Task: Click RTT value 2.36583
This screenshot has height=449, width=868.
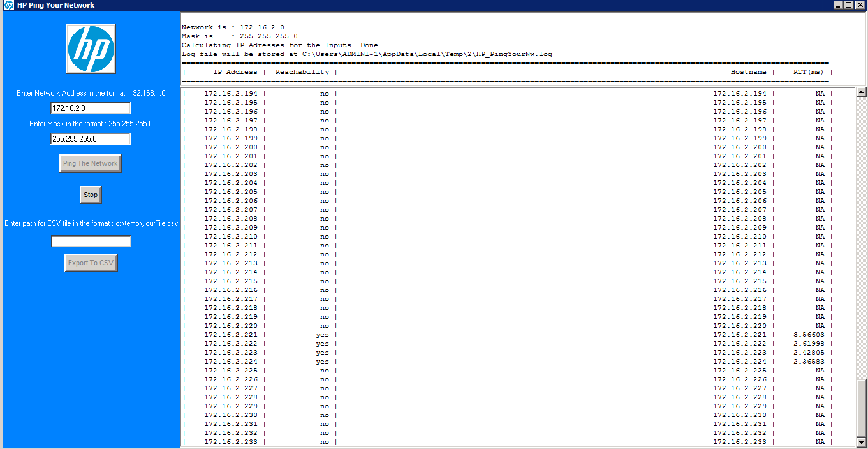Action: (809, 362)
